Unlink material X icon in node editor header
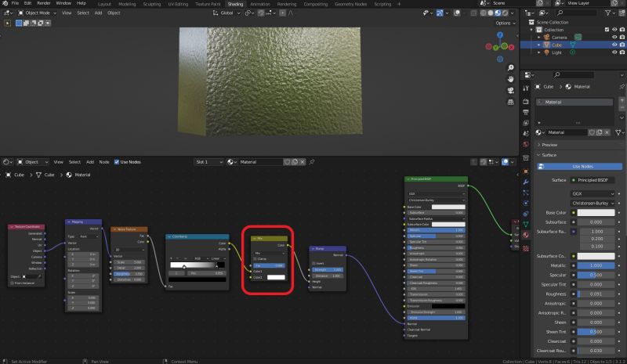This screenshot has height=364, width=627. tap(303, 162)
